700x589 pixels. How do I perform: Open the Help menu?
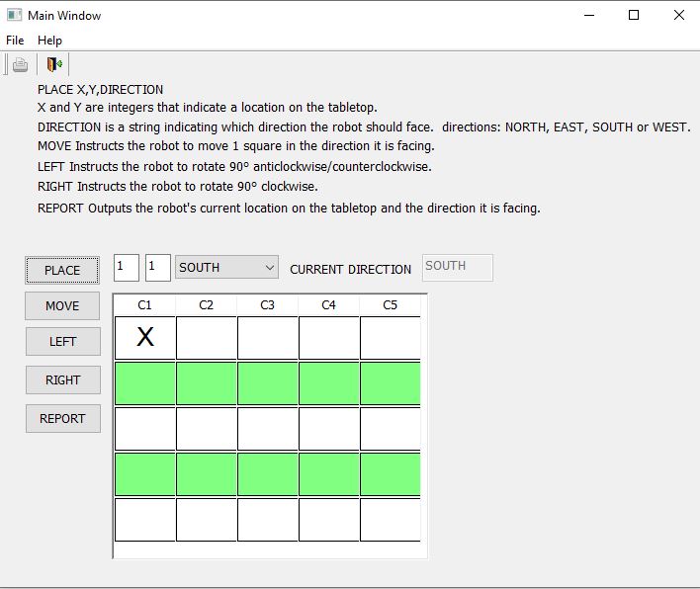[x=49, y=41]
